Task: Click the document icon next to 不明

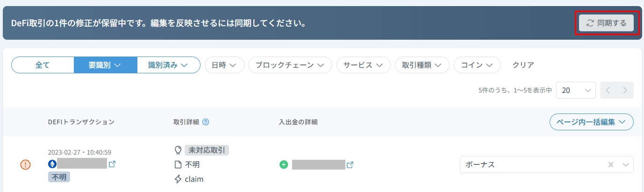Action: coord(178,164)
